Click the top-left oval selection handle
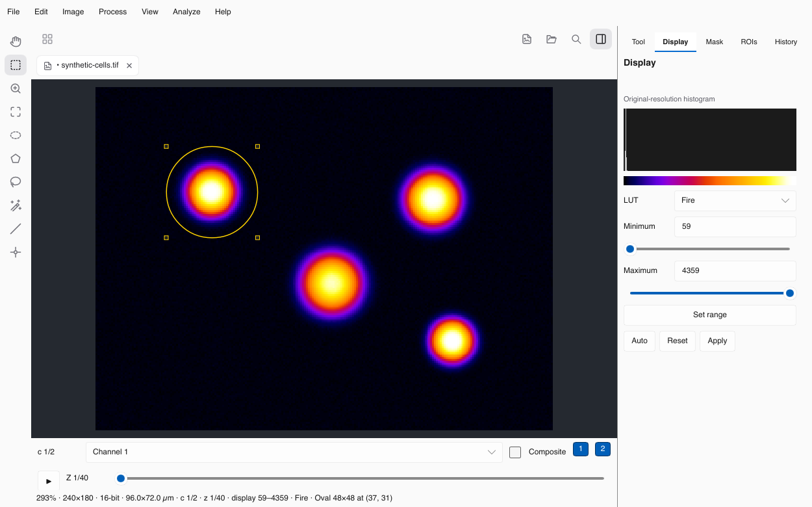Image resolution: width=812 pixels, height=507 pixels. tap(166, 146)
